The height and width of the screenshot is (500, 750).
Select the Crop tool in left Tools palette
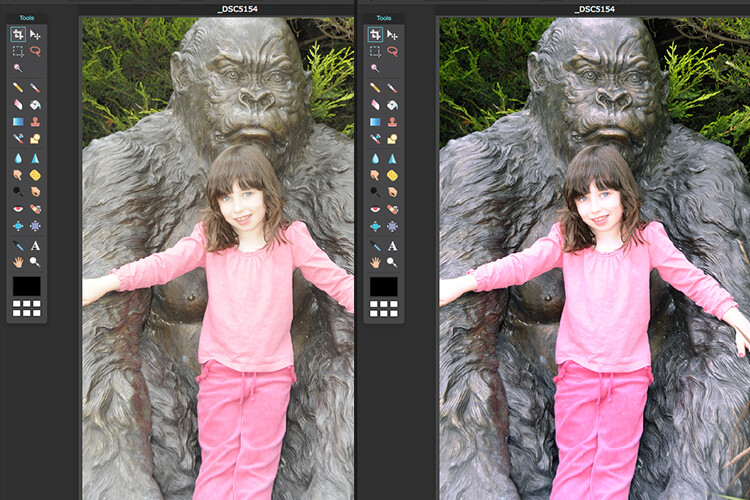click(x=18, y=34)
